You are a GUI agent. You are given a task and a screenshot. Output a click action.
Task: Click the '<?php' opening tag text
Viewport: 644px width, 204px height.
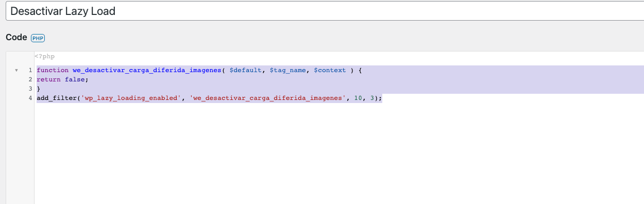[x=45, y=56]
